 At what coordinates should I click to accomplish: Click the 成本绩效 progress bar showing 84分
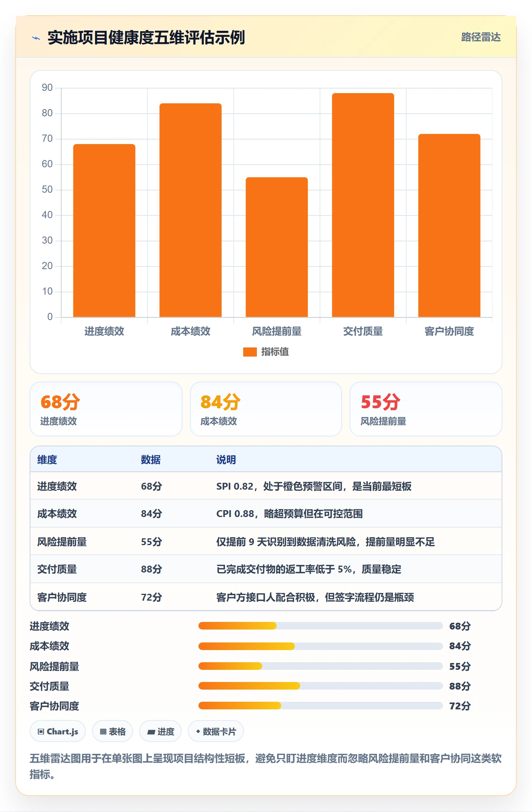[x=321, y=646]
